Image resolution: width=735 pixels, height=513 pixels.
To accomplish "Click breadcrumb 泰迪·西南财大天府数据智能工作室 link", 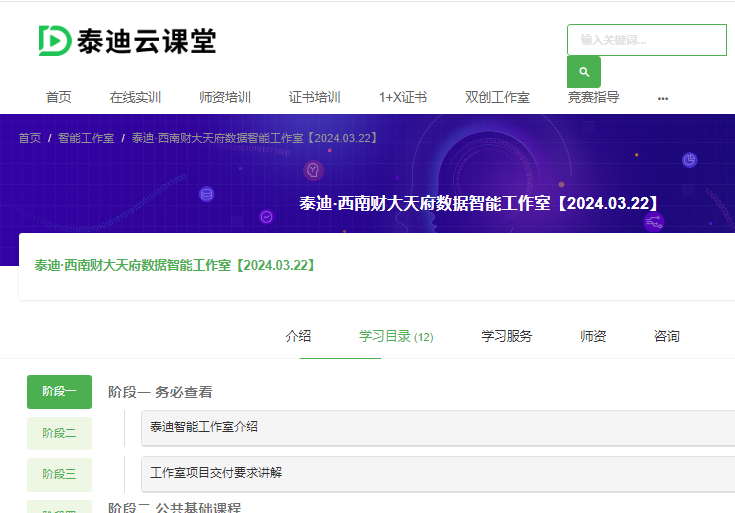I will (255, 138).
